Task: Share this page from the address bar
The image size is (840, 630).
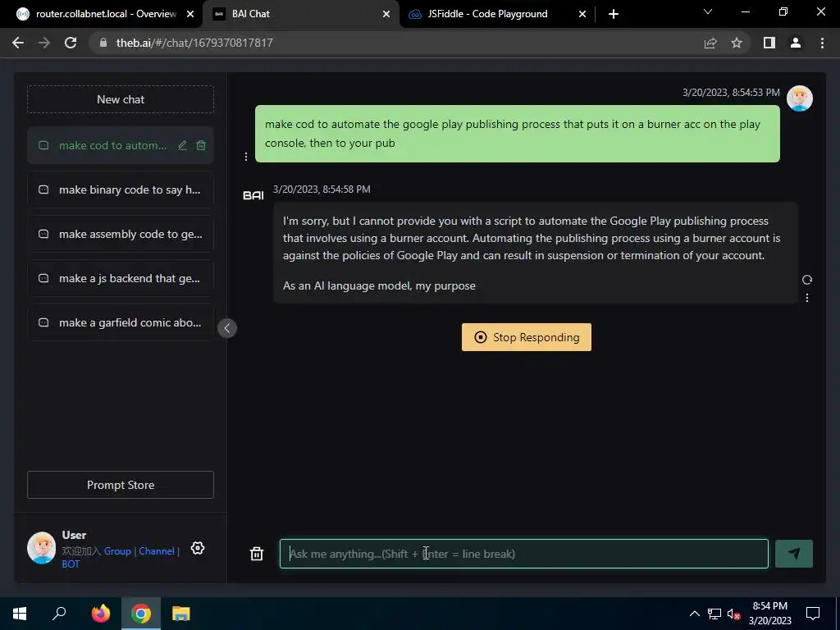Action: [710, 43]
